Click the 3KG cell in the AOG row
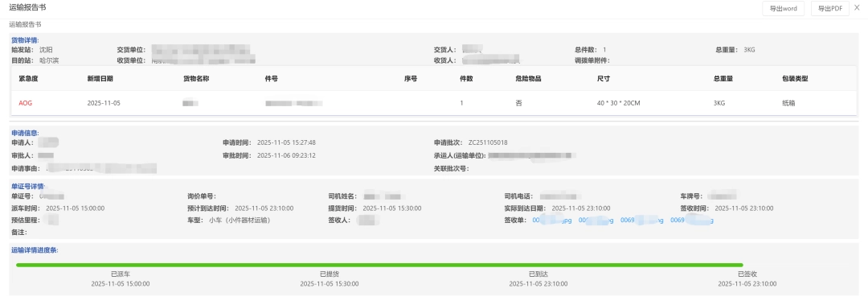The width and height of the screenshot is (868, 305). 719,103
